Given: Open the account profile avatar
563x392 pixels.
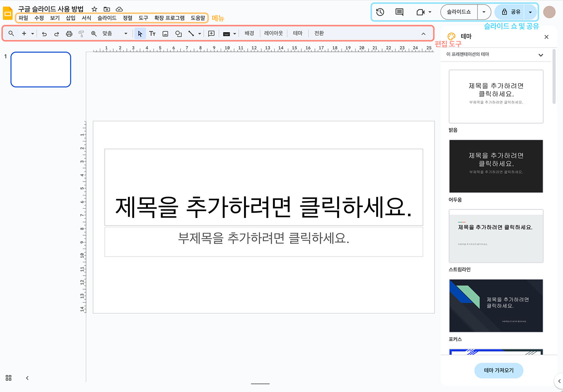Looking at the screenshot, I should coord(549,12).
